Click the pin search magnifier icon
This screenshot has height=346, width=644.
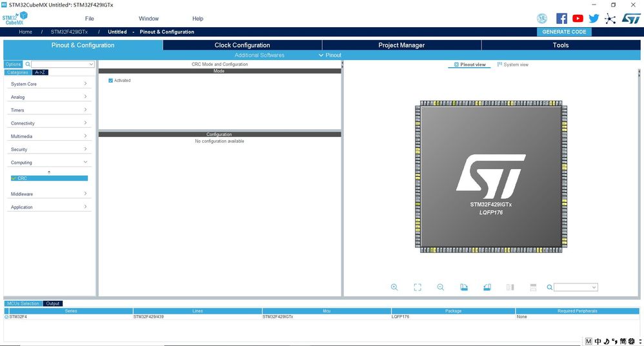550,287
